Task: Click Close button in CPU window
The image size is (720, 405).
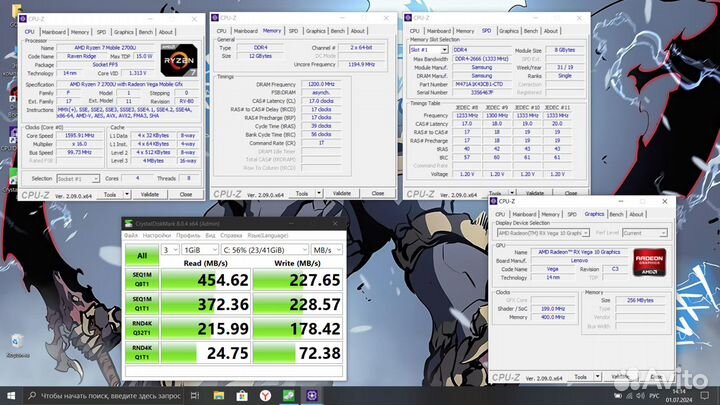Action: point(186,194)
